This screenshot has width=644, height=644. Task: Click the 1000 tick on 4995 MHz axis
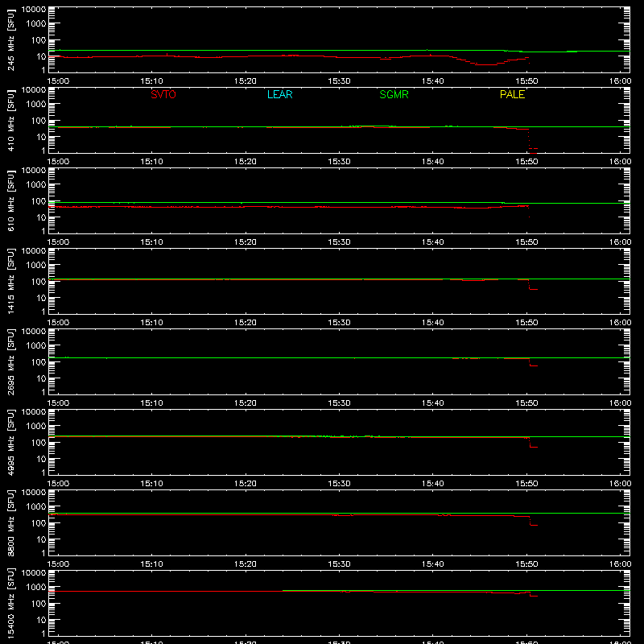[x=36, y=427]
